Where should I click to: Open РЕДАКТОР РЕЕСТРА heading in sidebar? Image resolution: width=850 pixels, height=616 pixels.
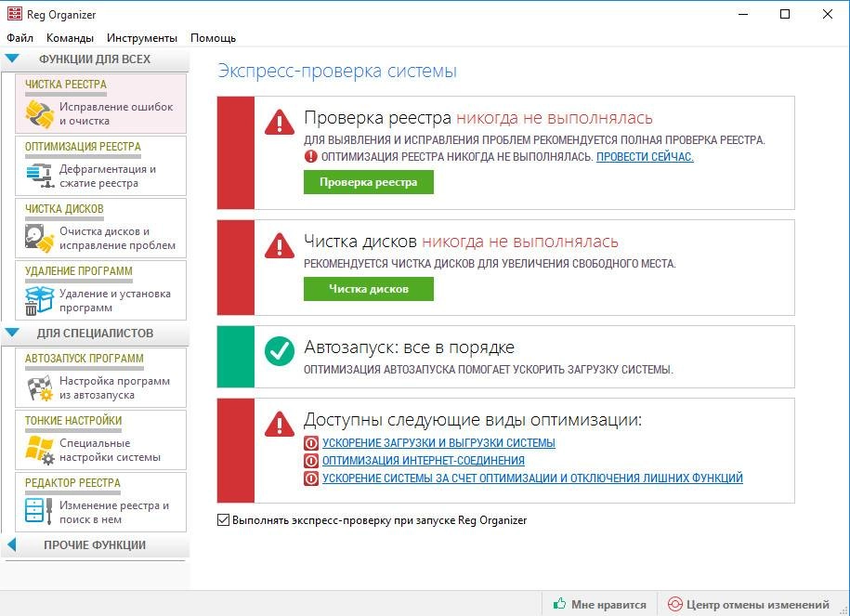tap(72, 483)
